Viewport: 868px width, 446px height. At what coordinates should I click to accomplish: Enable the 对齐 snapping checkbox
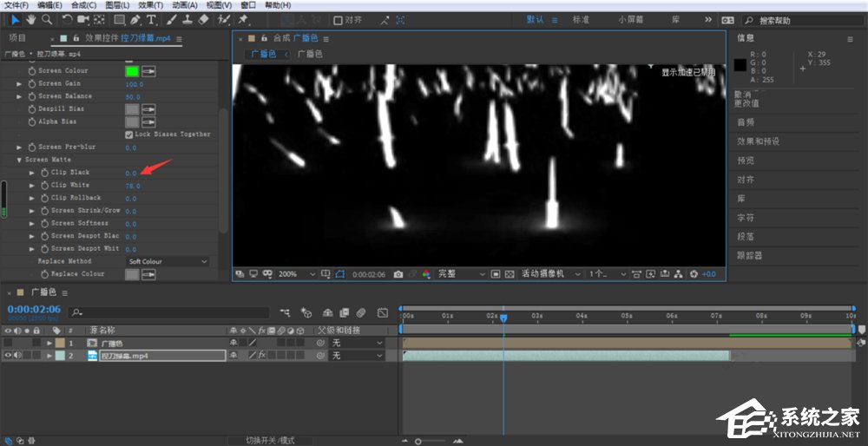(x=339, y=20)
